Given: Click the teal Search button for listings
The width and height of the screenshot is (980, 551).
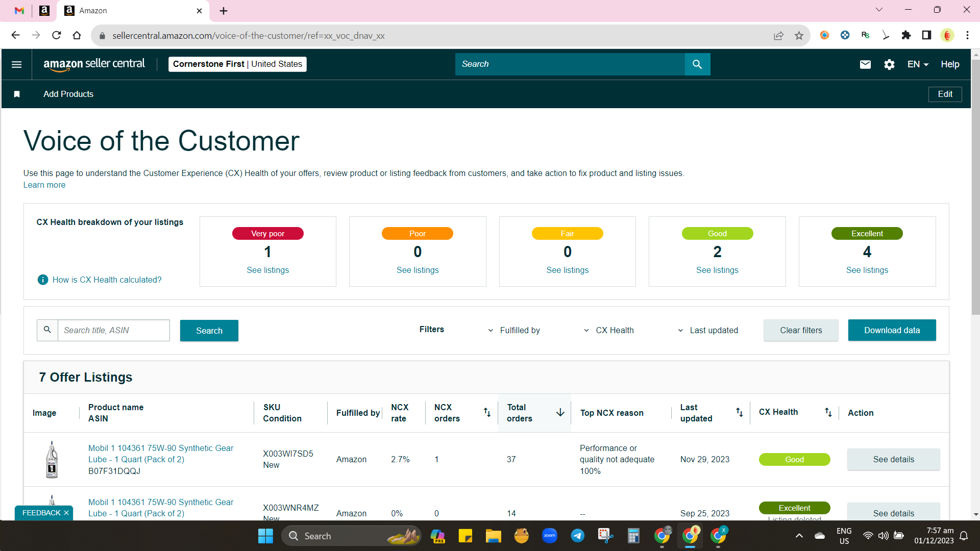Looking at the screenshot, I should [x=209, y=331].
